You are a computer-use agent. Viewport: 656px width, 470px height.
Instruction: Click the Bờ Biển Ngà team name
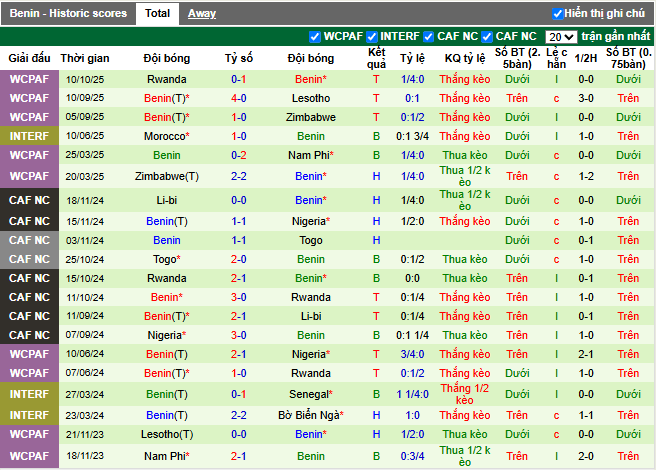point(310,415)
